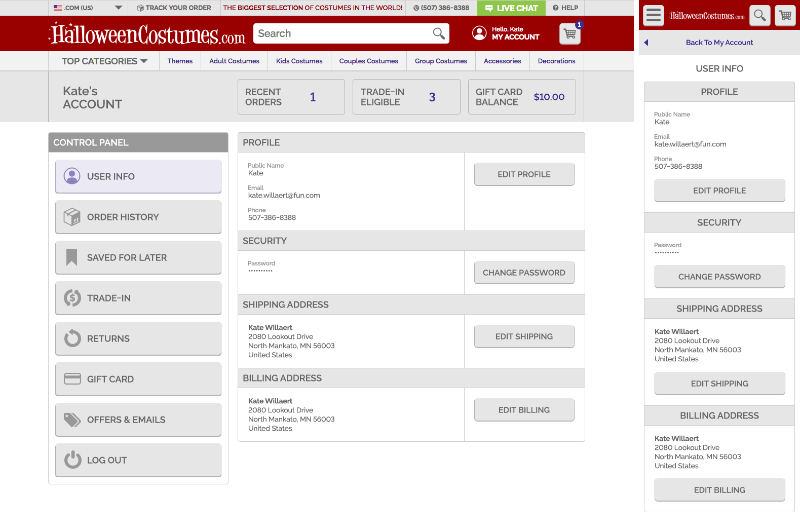Click the Gift Card icon in control panel
Screen dimensions: 800x532
72,379
